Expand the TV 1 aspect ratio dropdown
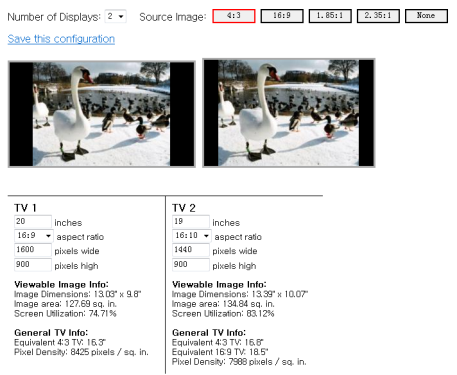The image size is (457, 375). point(34,236)
